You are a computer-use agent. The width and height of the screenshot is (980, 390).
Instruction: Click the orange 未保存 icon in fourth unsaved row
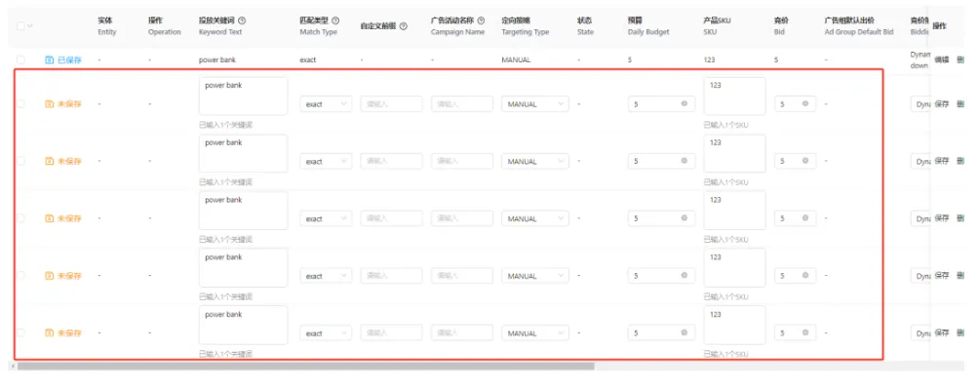[50, 276]
